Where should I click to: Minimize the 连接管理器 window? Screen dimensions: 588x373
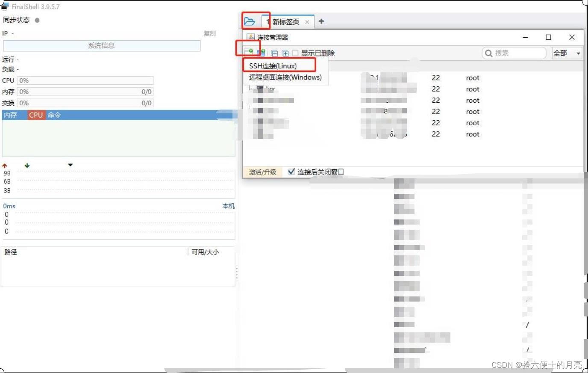click(x=526, y=37)
